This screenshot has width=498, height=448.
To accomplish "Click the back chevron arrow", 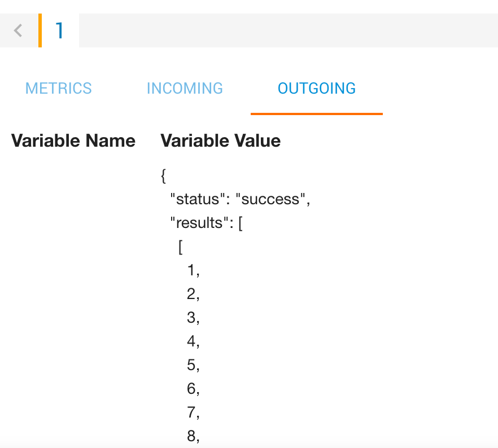I will click(18, 30).
